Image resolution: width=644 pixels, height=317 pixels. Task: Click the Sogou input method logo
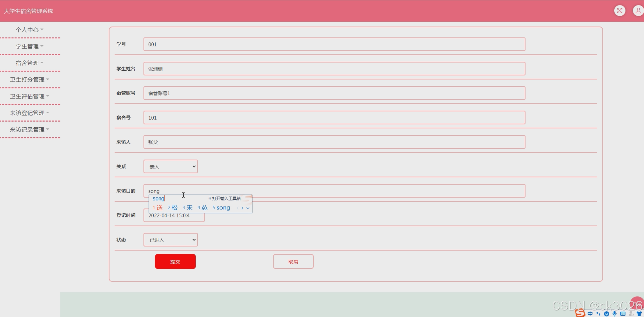[x=580, y=313]
